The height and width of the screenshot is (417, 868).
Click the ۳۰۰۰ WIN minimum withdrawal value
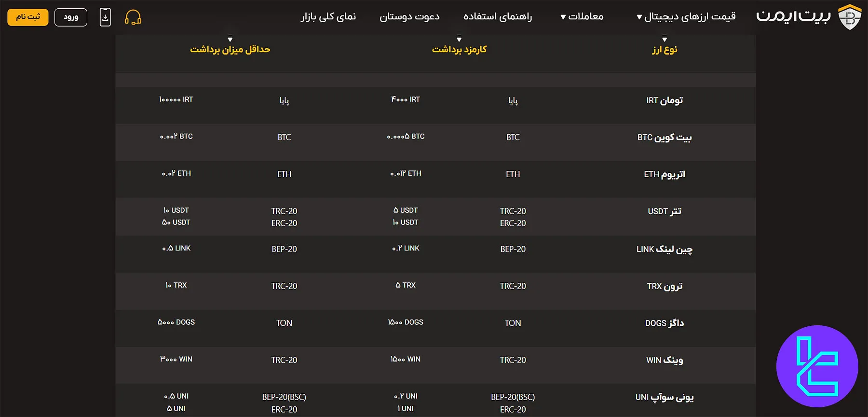point(176,360)
